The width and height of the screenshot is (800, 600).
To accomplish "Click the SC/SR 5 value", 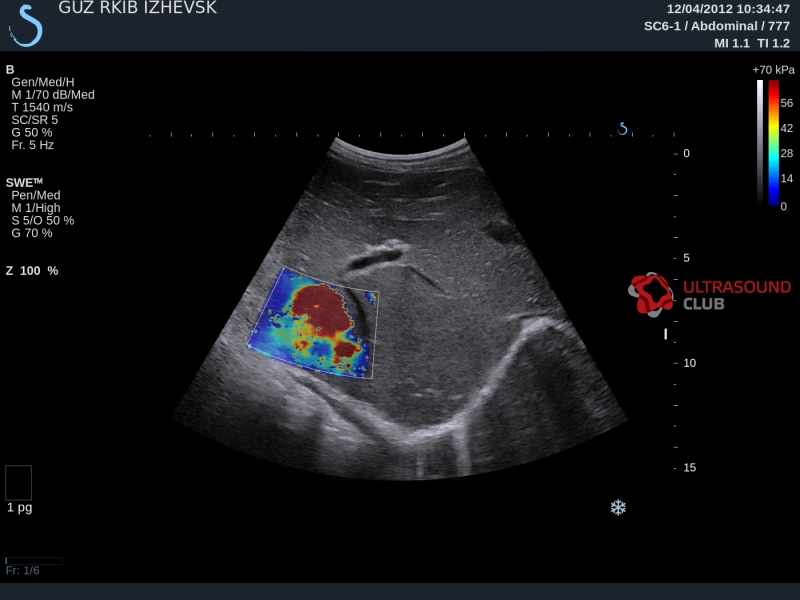I will 35,120.
